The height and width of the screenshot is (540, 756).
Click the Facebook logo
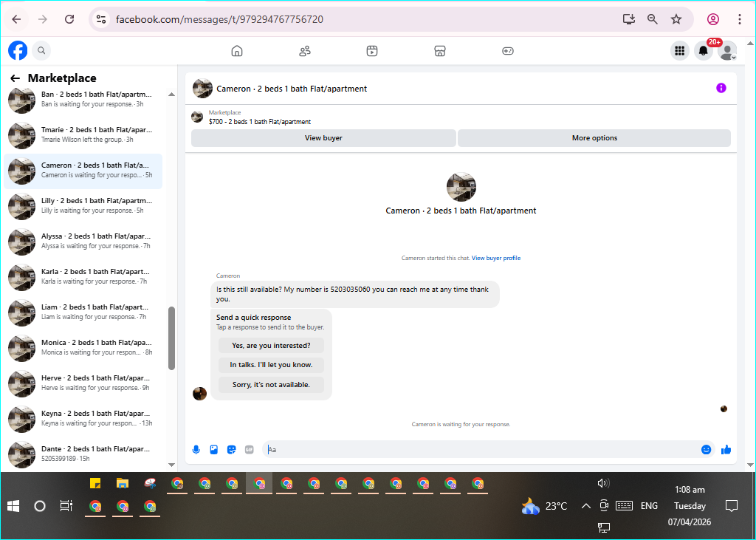click(18, 50)
